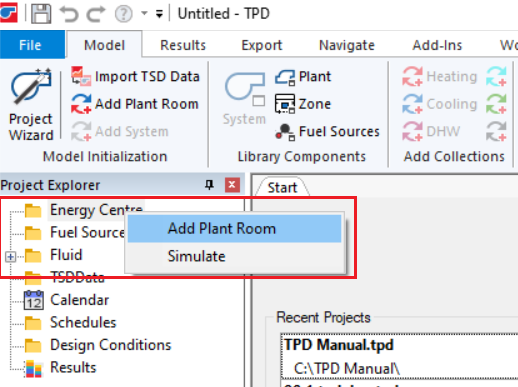The image size is (518, 387).
Task: Switch to the Results ribbon tab
Action: [183, 45]
